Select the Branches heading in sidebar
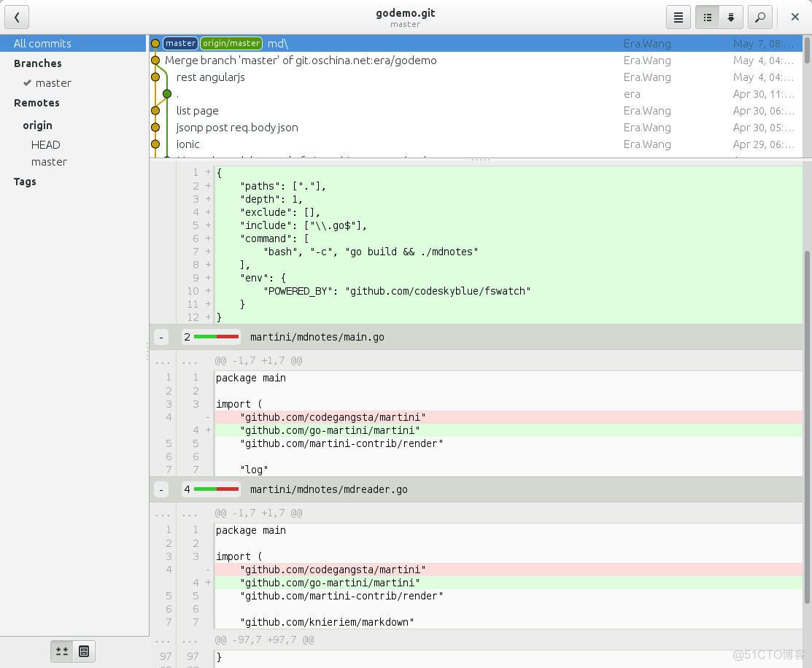The height and width of the screenshot is (668, 812). [38, 63]
